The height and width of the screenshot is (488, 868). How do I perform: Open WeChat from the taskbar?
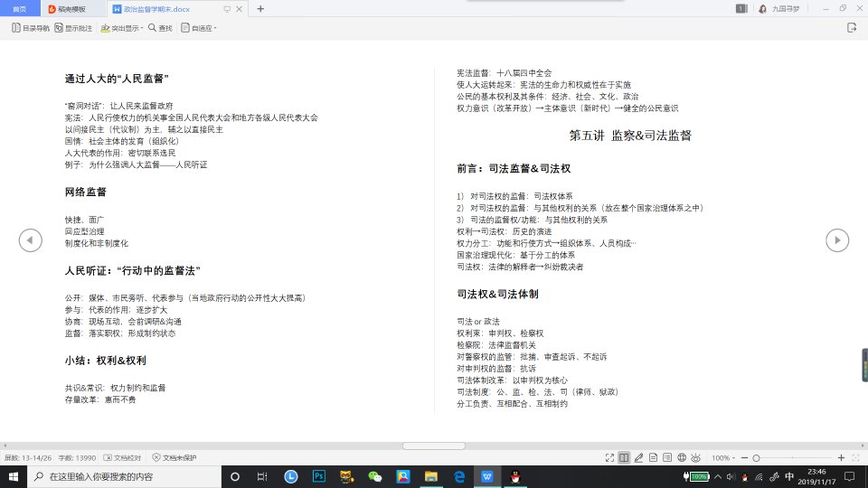click(375, 476)
